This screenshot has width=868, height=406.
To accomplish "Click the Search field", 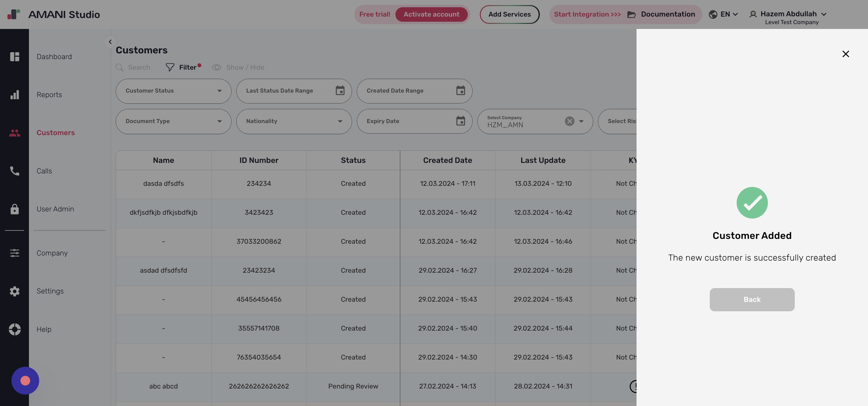I will pos(139,68).
